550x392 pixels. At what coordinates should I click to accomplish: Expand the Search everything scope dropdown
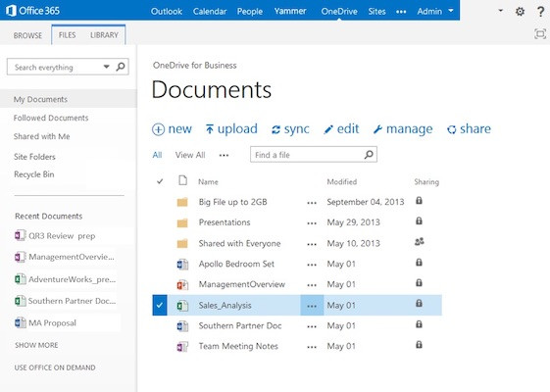106,67
